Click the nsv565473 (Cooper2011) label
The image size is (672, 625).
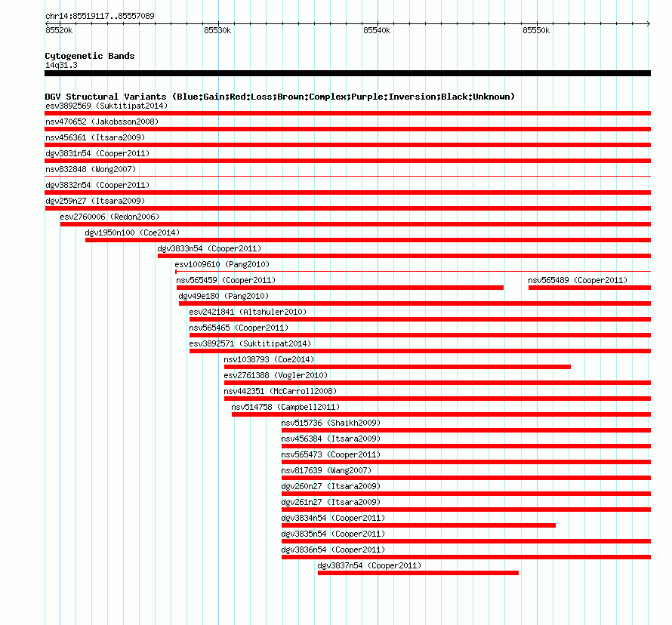[331, 454]
